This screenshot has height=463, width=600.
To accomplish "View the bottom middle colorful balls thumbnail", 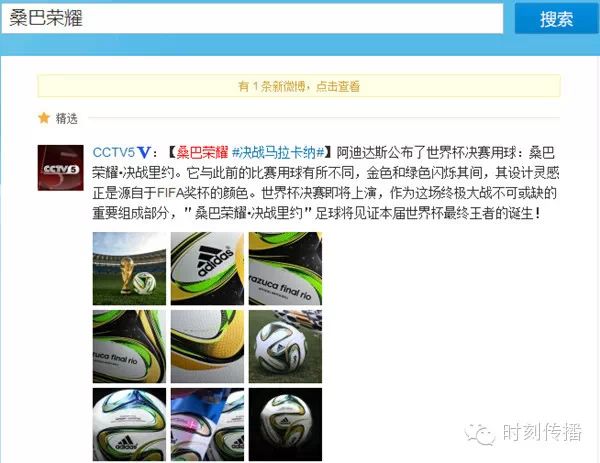I will pos(207,425).
